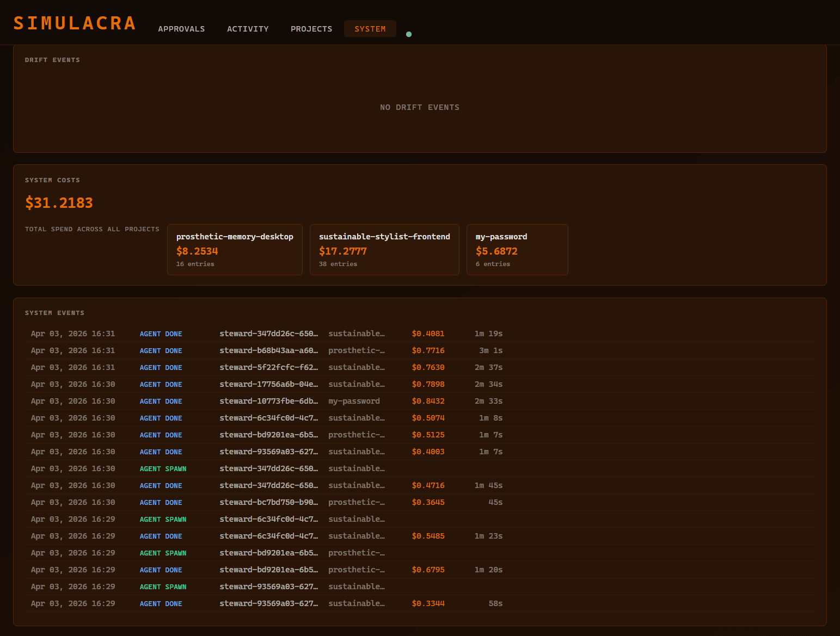Click the $0.3645 event cost

428,502
